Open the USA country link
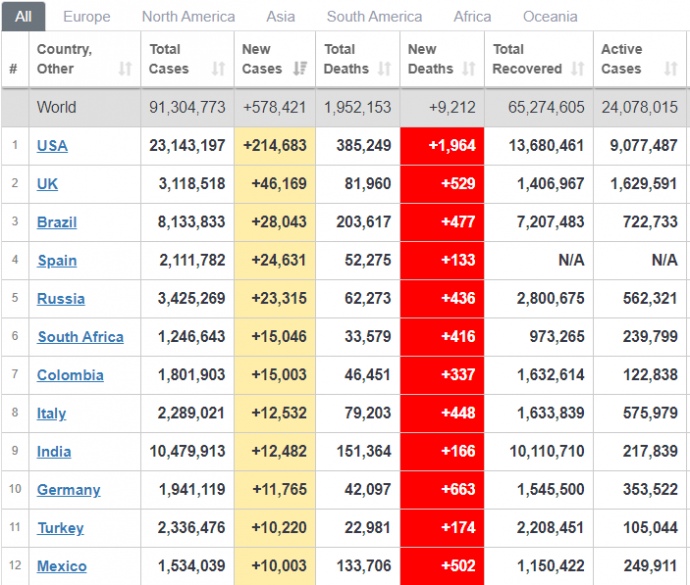Screen dimensions: 690x585 coord(52,146)
